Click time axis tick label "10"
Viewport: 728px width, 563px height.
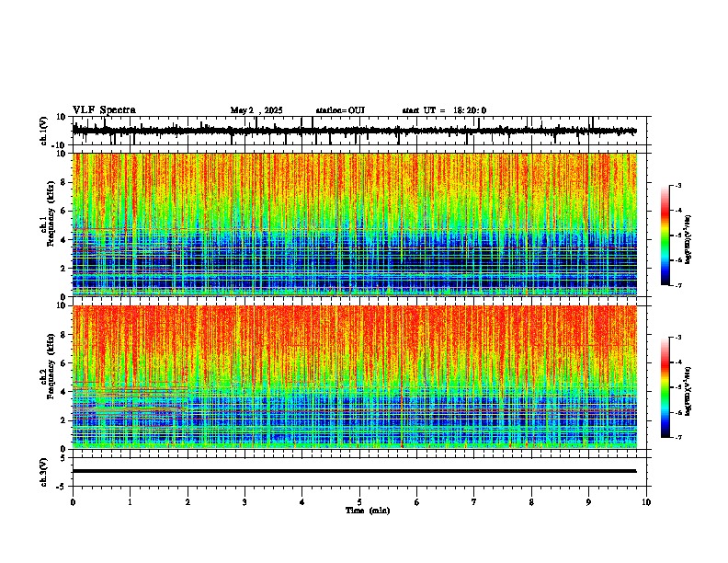(646, 502)
